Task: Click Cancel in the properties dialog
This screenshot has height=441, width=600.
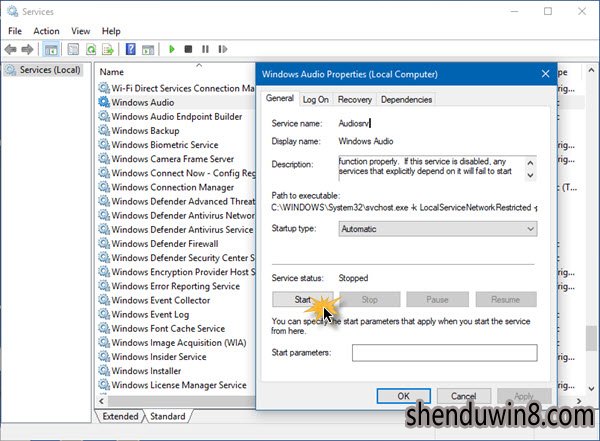Action: coord(464,396)
